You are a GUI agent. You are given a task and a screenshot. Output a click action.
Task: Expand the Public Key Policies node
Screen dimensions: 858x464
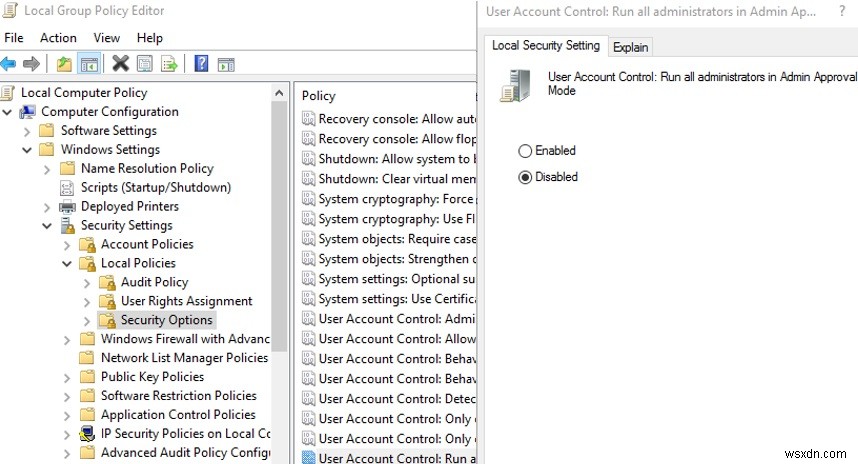coord(67,378)
